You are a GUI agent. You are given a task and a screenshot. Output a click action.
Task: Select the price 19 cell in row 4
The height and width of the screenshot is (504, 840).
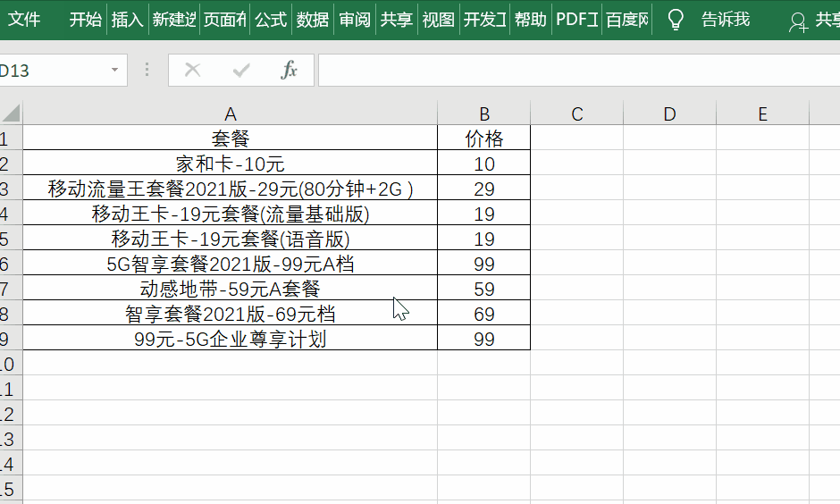[x=484, y=214]
